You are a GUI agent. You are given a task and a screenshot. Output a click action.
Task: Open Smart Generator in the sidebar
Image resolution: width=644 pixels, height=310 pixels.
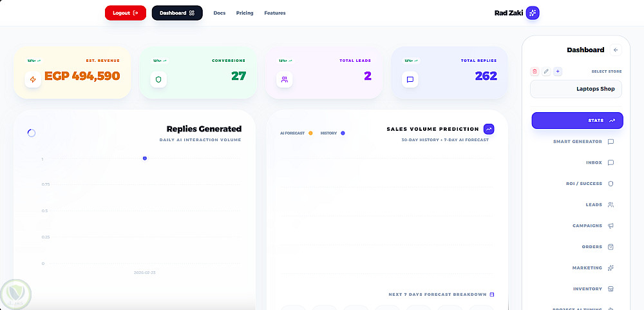click(583, 142)
